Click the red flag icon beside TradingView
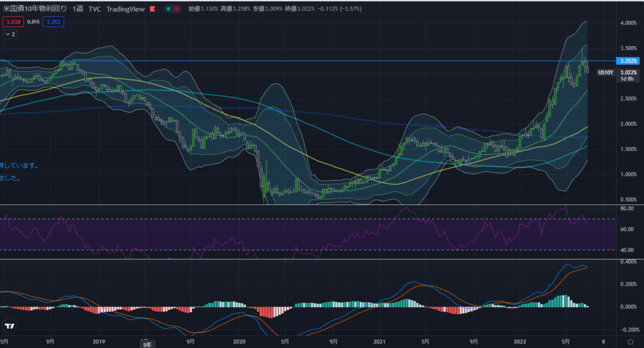The width and height of the screenshot is (644, 348). (152, 9)
